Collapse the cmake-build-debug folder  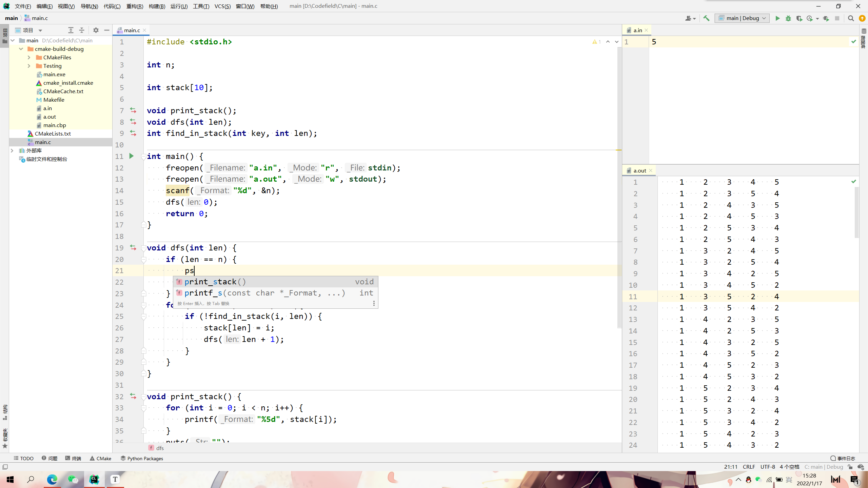point(21,49)
